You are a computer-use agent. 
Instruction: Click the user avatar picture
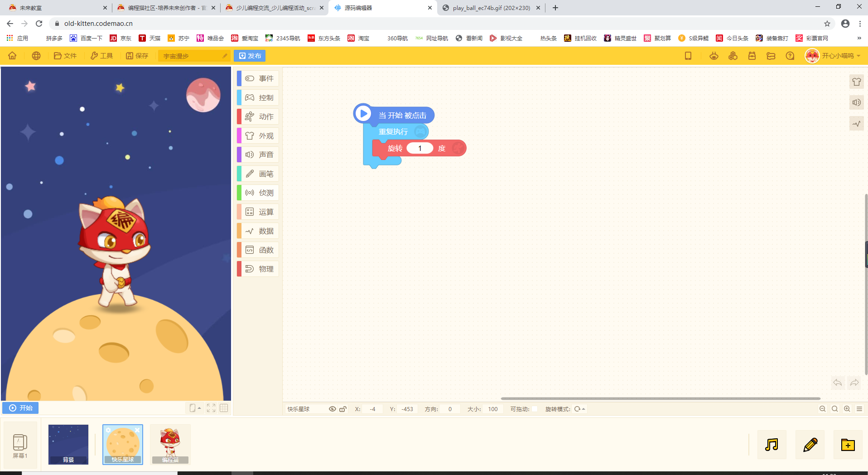click(x=812, y=56)
